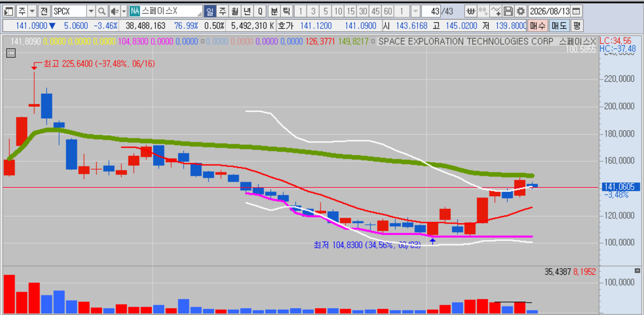Image resolution: width=644 pixels, height=315 pixels.
Task: Select the daily 일 period
Action: coord(210,11)
